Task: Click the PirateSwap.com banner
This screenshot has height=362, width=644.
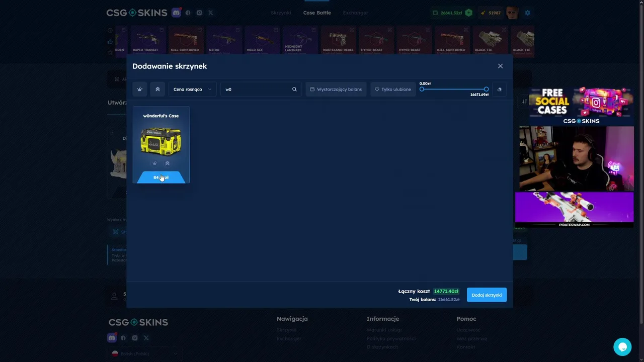Action: (x=574, y=210)
